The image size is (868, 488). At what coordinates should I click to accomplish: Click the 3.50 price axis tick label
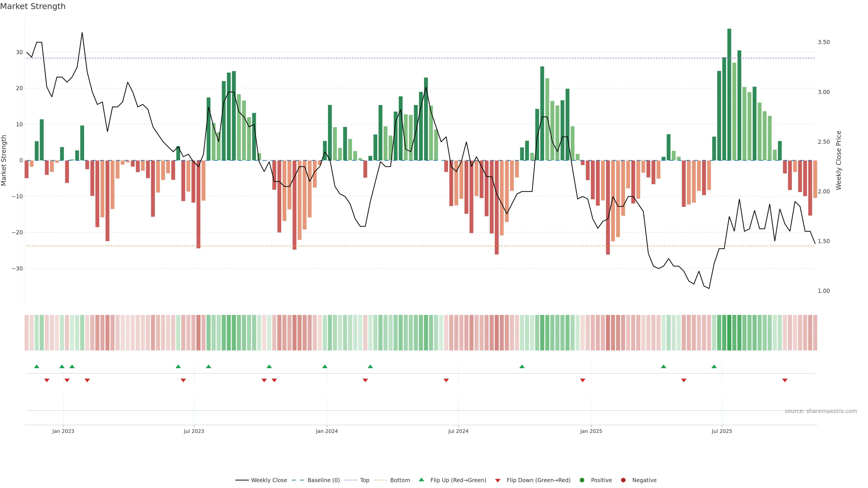click(823, 42)
